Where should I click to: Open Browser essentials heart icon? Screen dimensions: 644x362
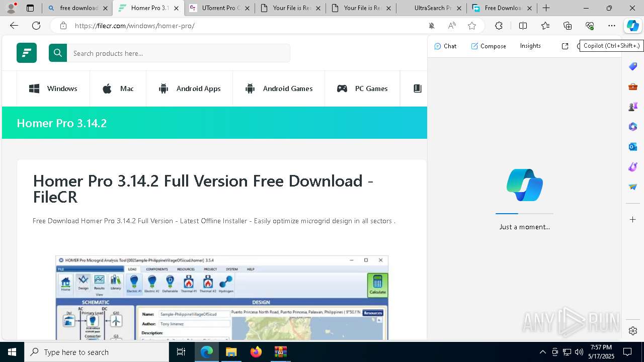click(590, 26)
